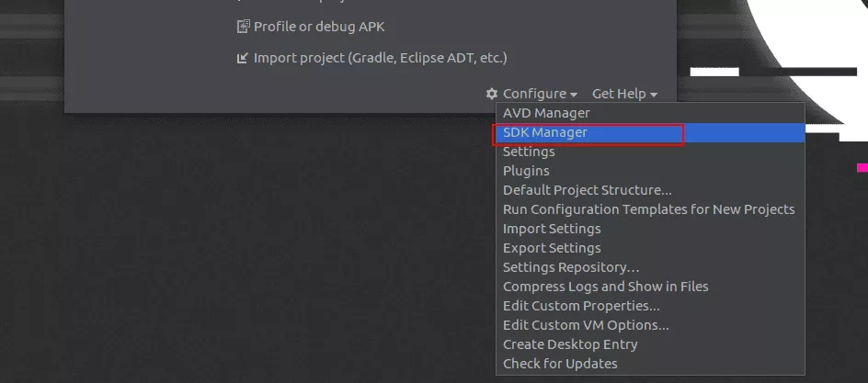Click Create Desktop Entry option

570,344
